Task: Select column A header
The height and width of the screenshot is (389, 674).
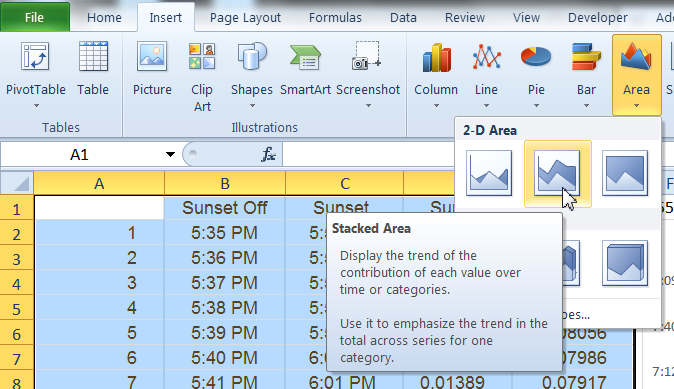Action: click(x=99, y=184)
